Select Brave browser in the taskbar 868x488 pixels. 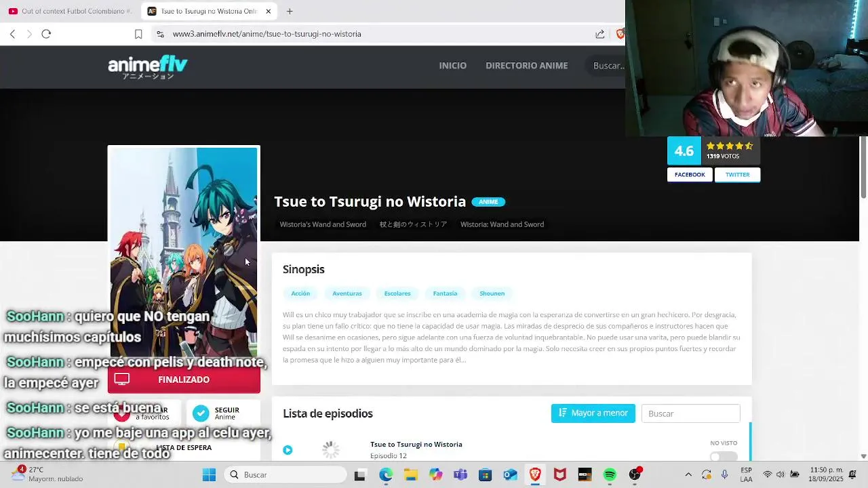(x=535, y=475)
